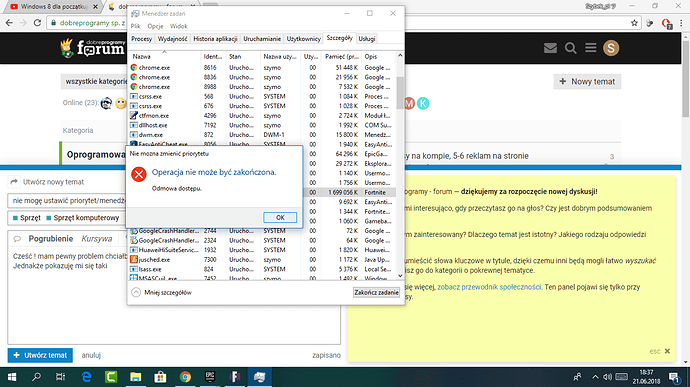Viewport: 690px width, 387px height.
Task: Close the yellow tips panel with X
Action: coord(667,351)
